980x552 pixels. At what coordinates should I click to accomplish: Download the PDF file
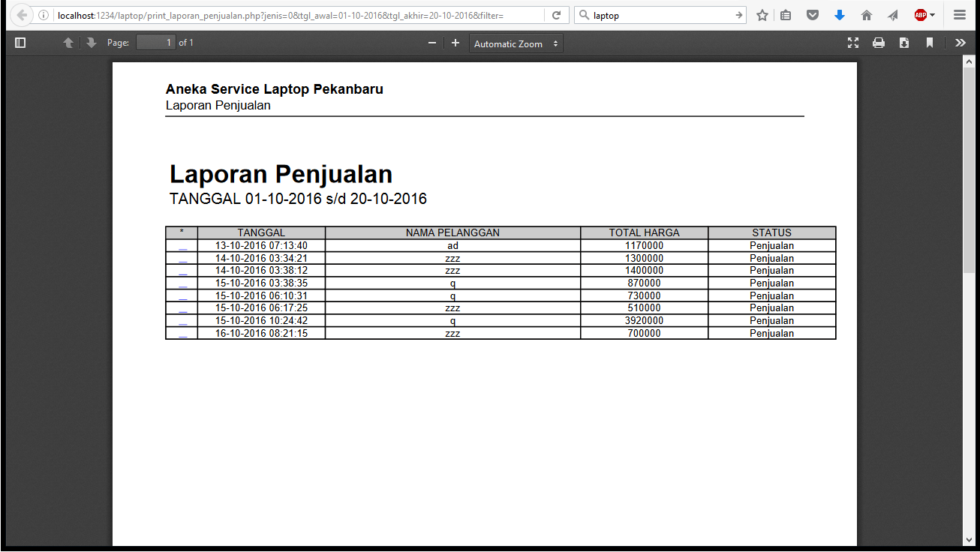pyautogui.click(x=904, y=43)
